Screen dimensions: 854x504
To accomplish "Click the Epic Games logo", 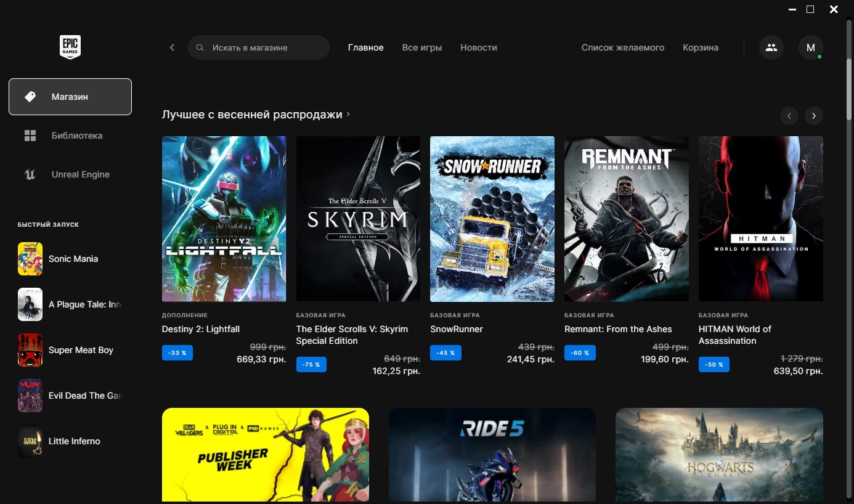I will click(70, 47).
